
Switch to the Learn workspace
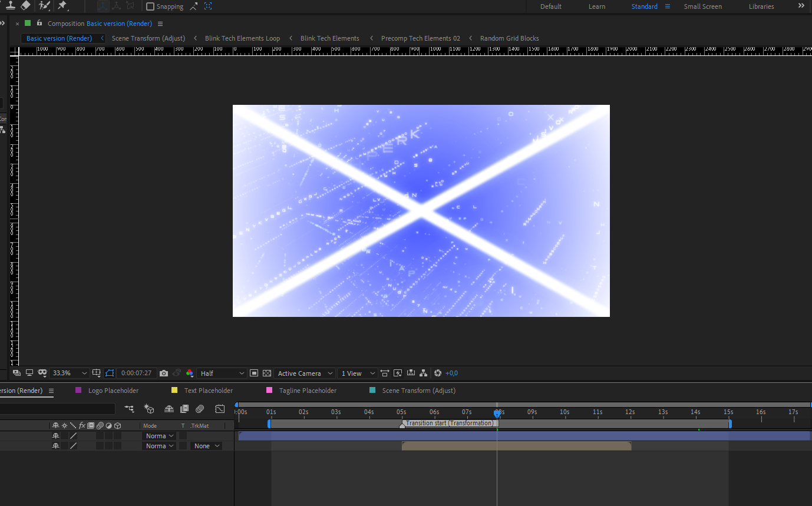click(x=597, y=6)
